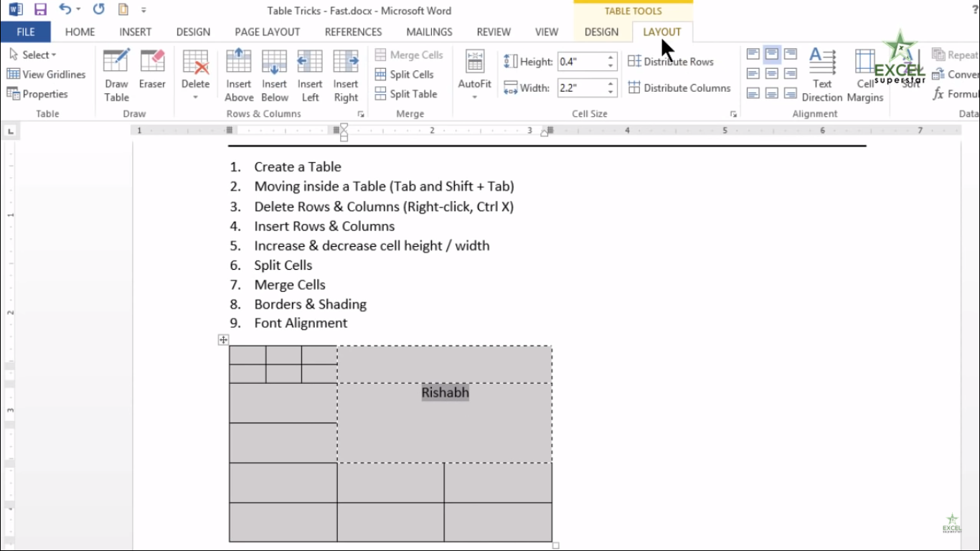Open Cell Size dialog launcher
The image size is (980, 551).
733,114
